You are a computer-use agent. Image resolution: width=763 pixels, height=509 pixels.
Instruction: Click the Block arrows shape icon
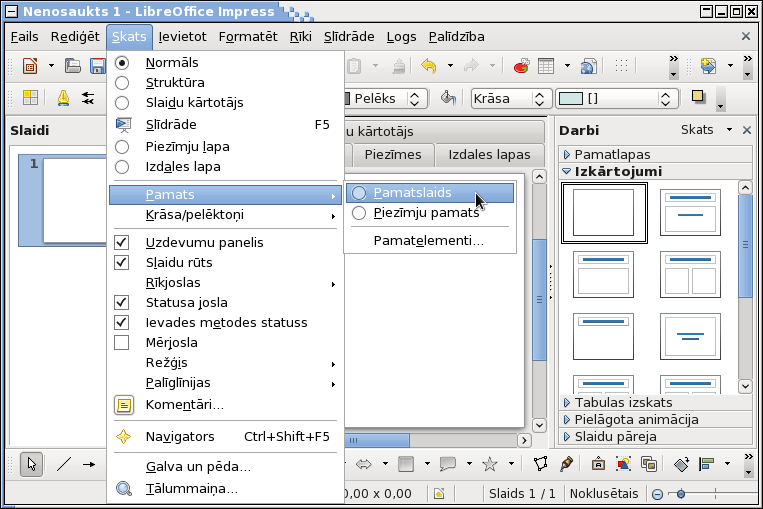tap(363, 464)
